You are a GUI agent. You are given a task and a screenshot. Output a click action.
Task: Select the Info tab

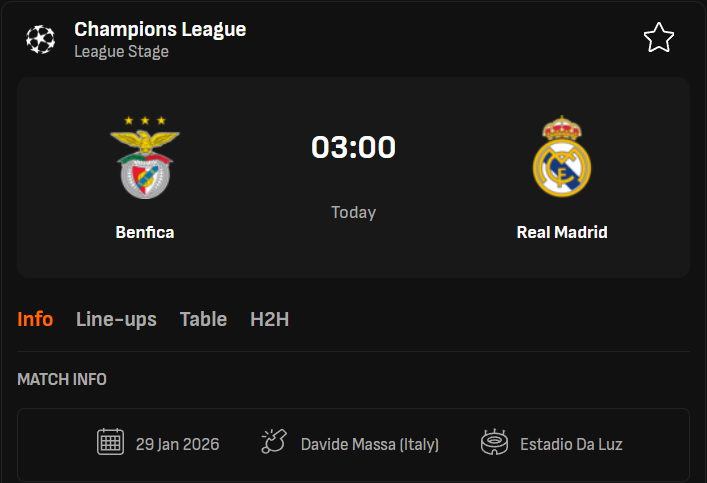point(35,320)
